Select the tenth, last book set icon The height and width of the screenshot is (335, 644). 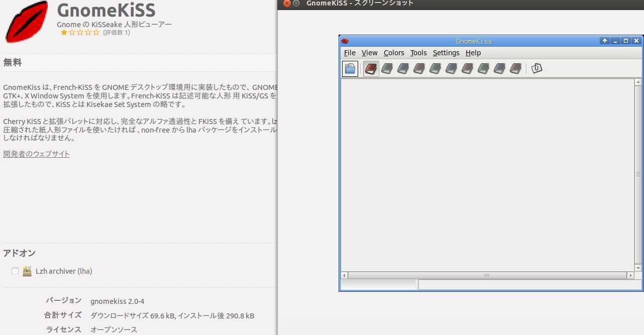coord(515,68)
